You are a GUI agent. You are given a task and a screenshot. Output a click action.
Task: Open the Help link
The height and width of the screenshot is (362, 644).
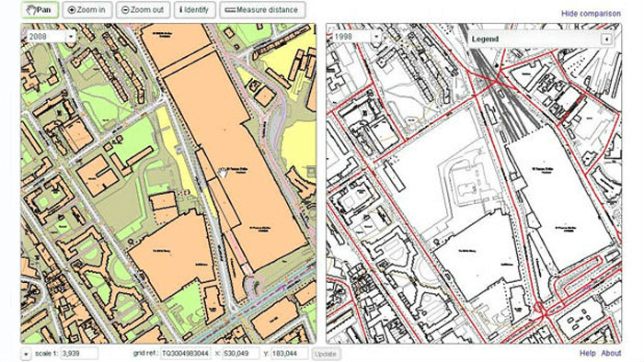587,353
